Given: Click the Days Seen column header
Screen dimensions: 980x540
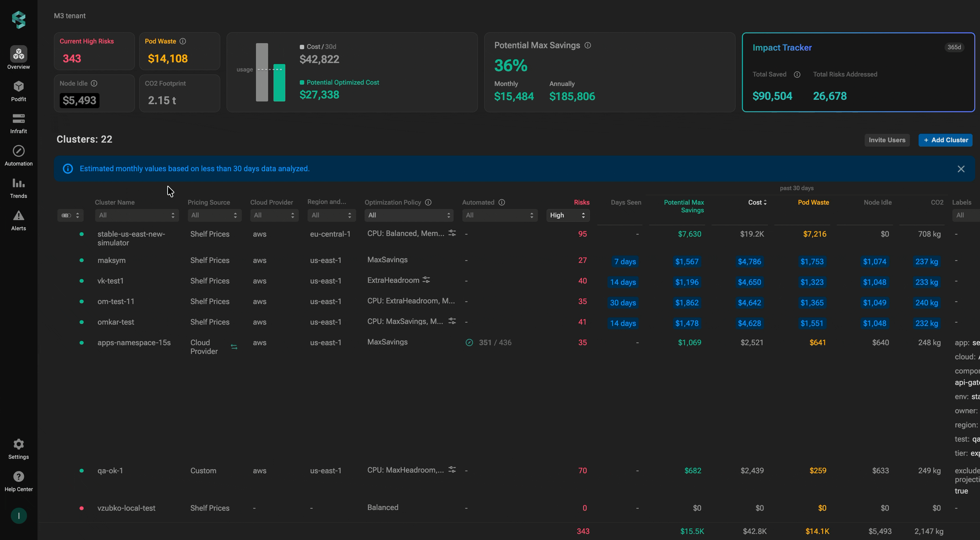Looking at the screenshot, I should coord(626,202).
